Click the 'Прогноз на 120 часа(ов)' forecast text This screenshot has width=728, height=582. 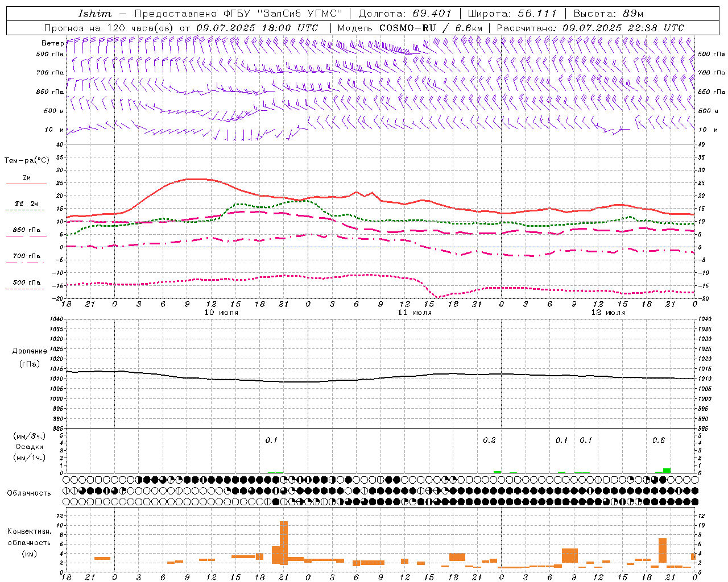pyautogui.click(x=109, y=28)
